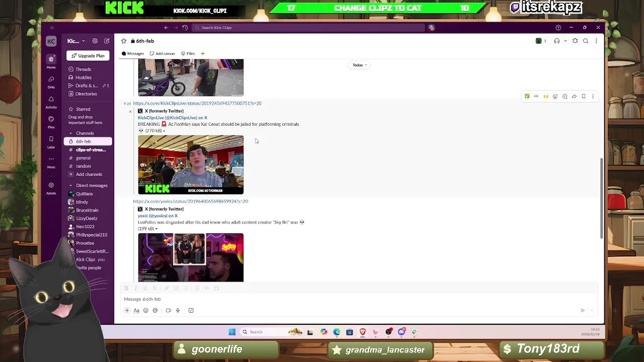
Task: Open the Add canvas tab
Action: [163, 53]
